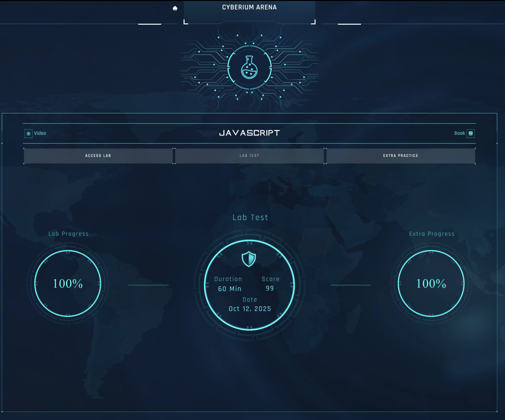Open the Video play icon
Viewport: 505px width, 420px height.
click(28, 134)
